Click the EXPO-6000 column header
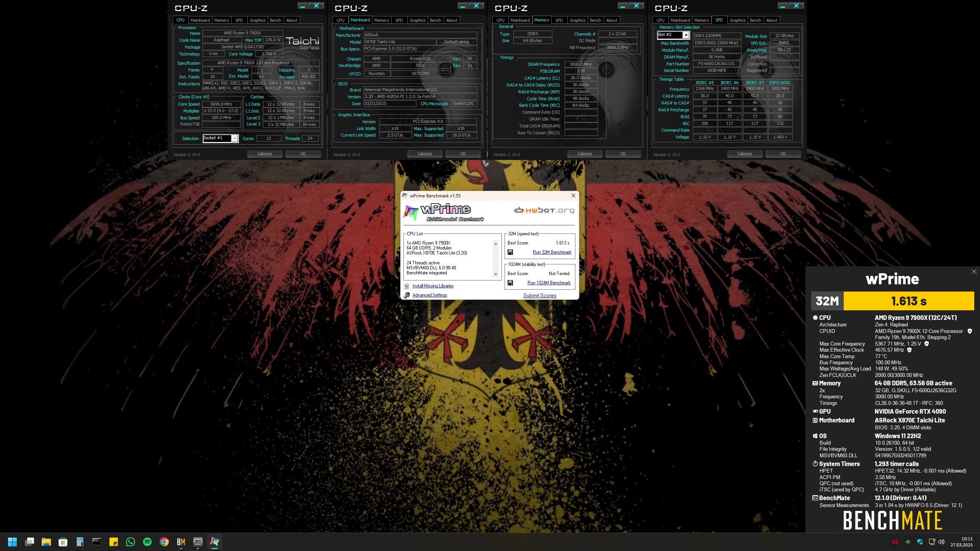Screen dimensions: 980x551 point(780,83)
